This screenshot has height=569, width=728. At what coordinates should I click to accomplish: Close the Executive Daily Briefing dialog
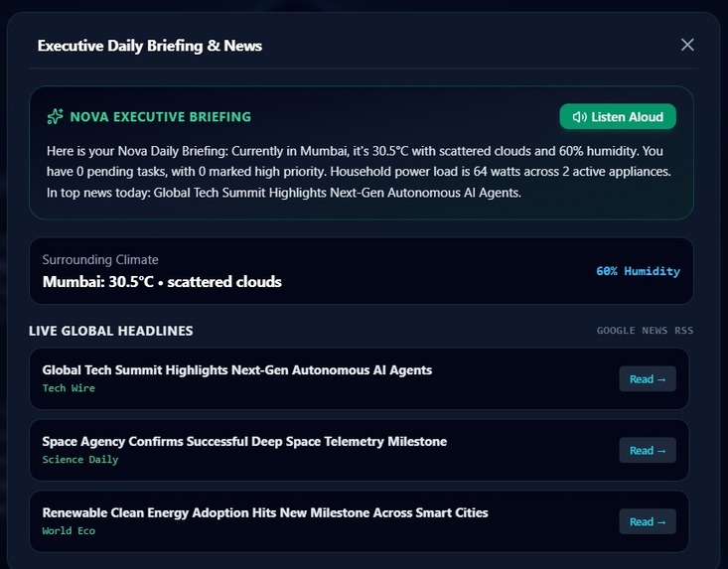pos(687,45)
